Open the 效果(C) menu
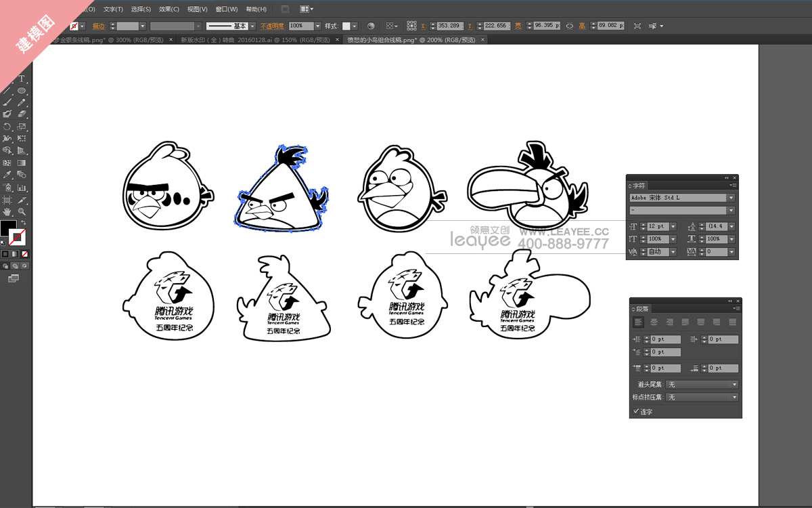The image size is (812, 508). (169, 9)
